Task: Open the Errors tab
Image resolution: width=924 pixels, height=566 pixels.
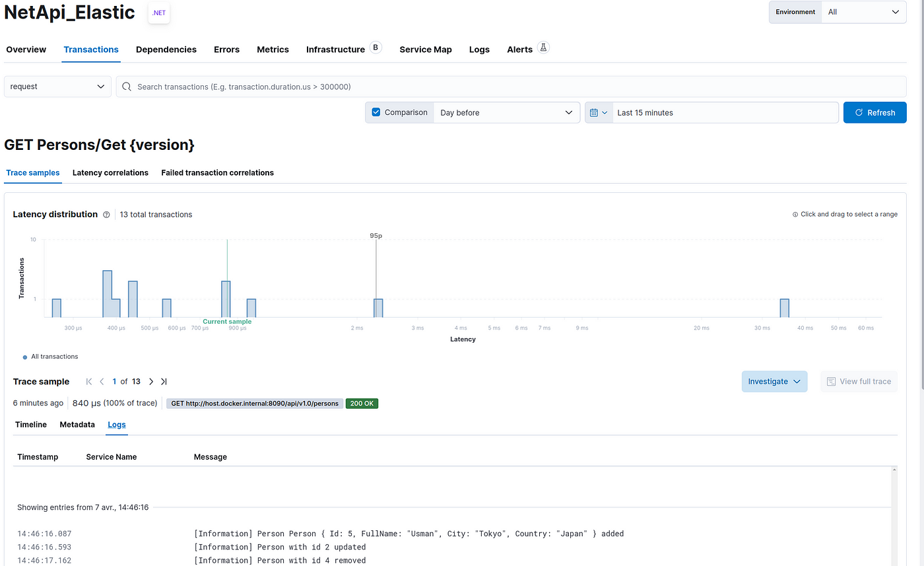Action: [x=226, y=50]
